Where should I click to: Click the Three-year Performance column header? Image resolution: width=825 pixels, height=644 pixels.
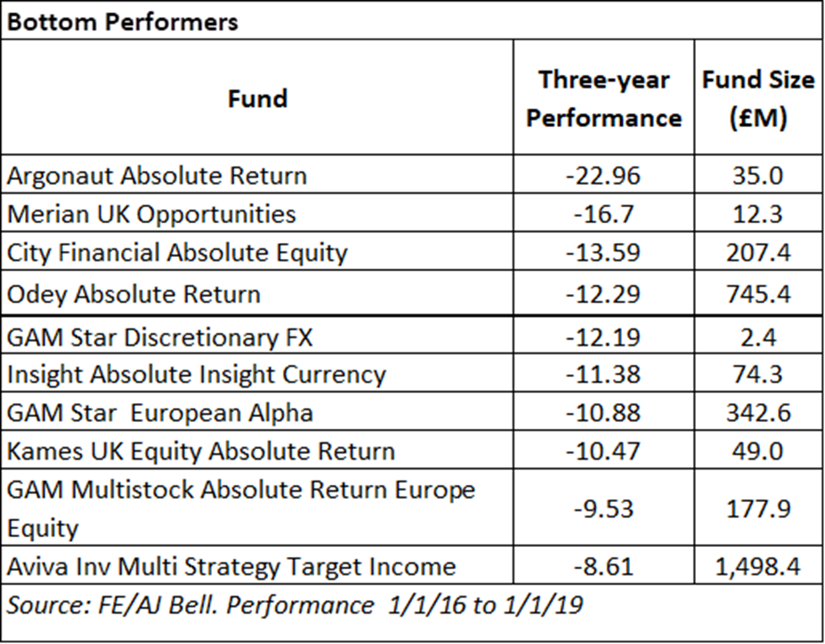point(603,98)
